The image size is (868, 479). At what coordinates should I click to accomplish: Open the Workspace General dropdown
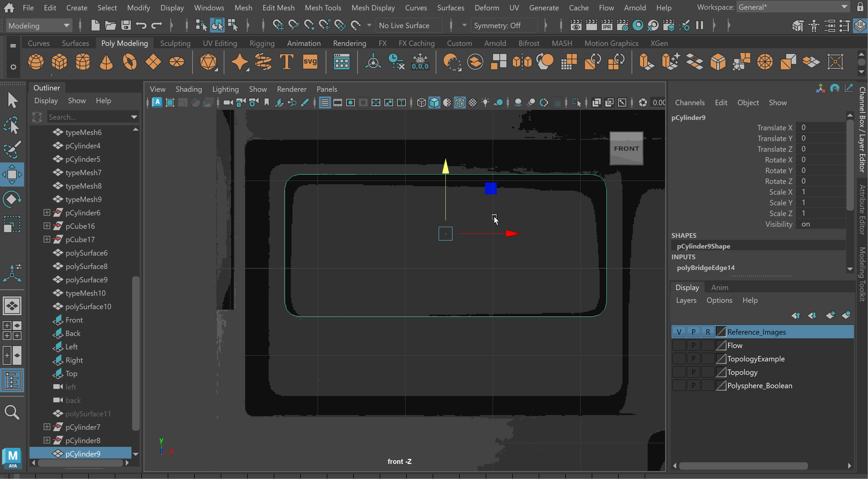(792, 7)
